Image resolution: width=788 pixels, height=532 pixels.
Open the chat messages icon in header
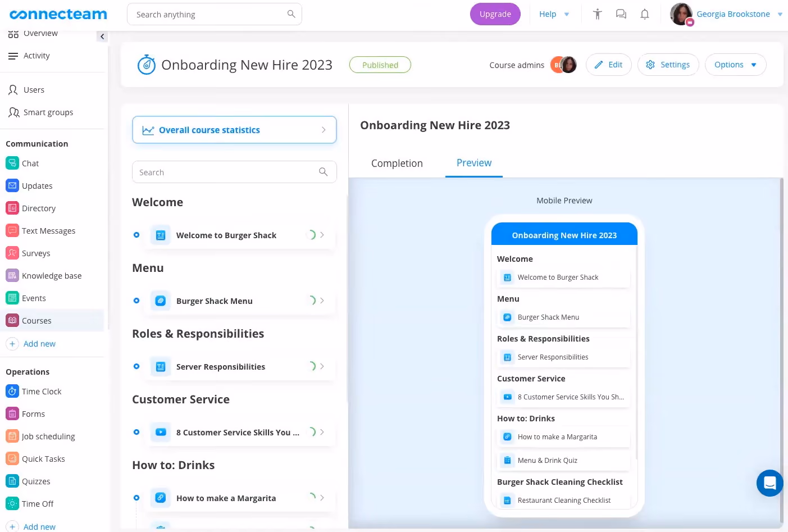pyautogui.click(x=621, y=14)
